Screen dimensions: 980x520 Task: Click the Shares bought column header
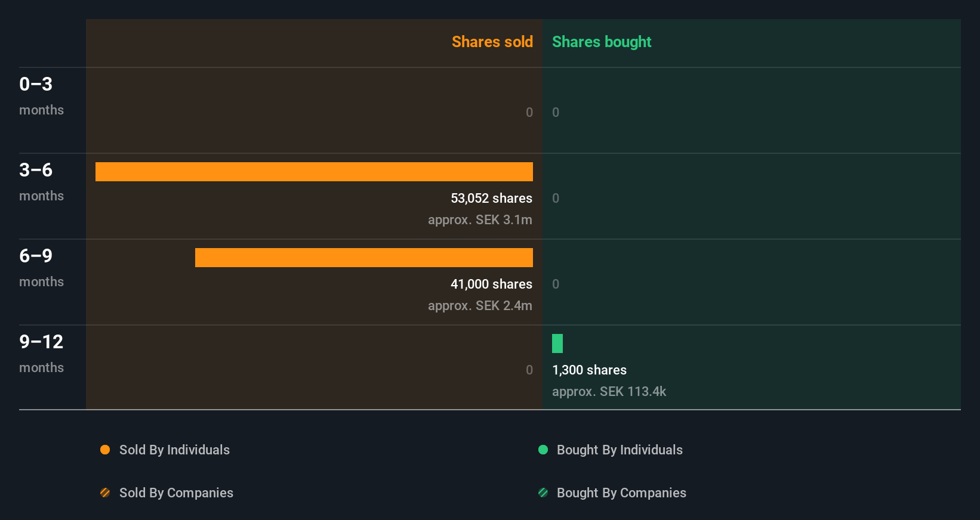pos(602,42)
